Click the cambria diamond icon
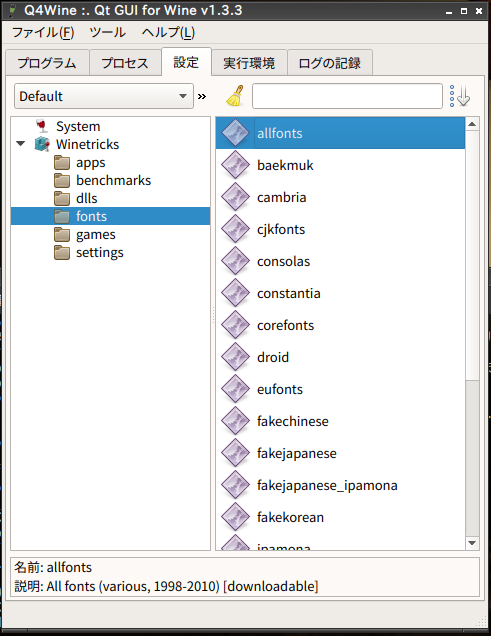 pyautogui.click(x=235, y=197)
